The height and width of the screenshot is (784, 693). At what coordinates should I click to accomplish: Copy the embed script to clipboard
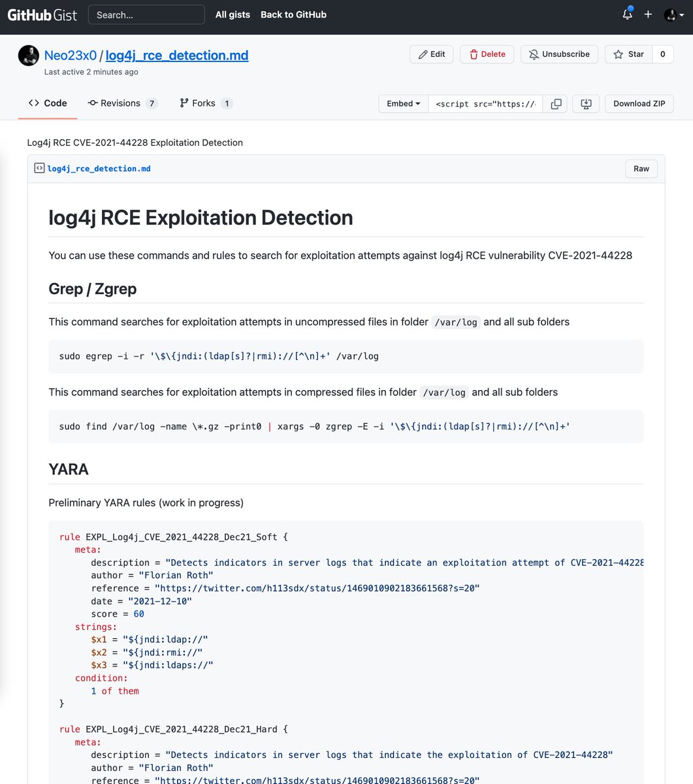point(556,103)
